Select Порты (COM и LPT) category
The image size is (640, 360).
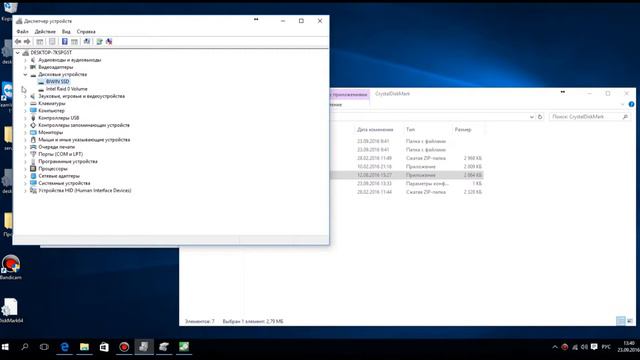tap(60, 154)
